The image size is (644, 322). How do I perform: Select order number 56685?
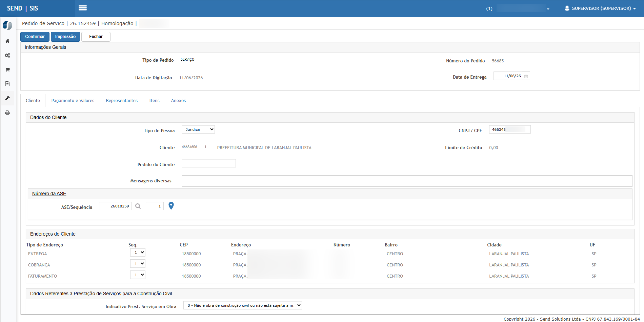click(498, 61)
